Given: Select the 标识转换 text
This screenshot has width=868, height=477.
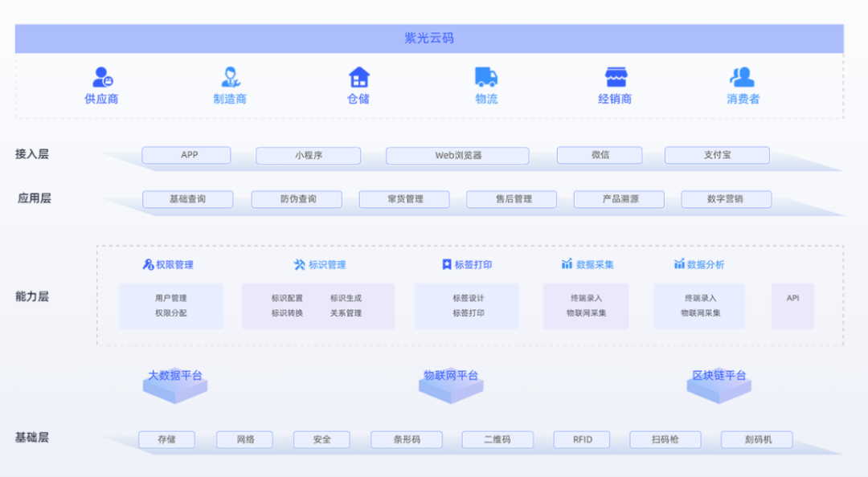Looking at the screenshot, I should pos(287,313).
